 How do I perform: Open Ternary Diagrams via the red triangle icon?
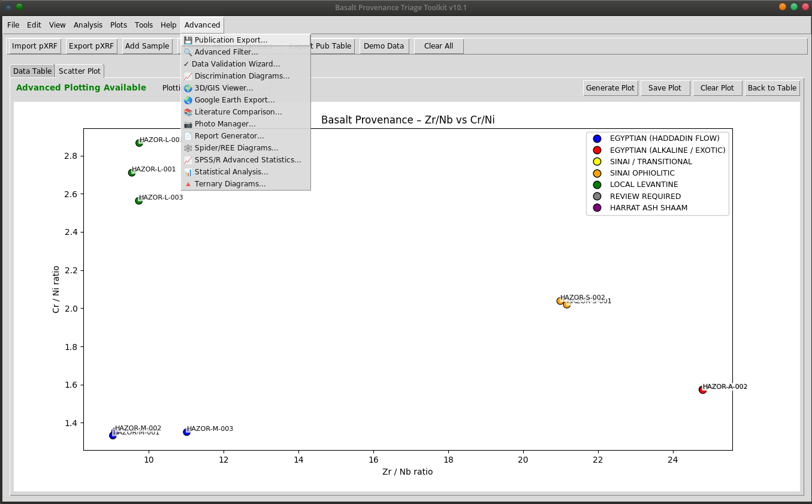click(x=188, y=183)
